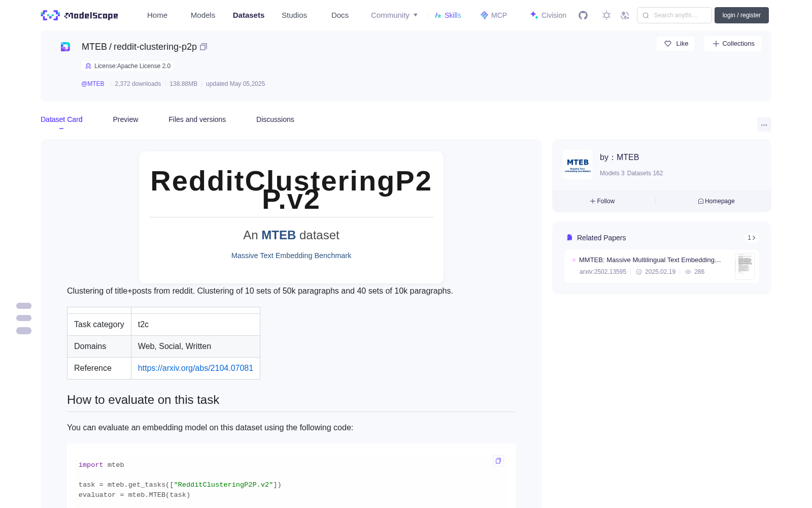Expand Related Papers count arrow
Screen dimensions: 812x508
click(x=752, y=238)
